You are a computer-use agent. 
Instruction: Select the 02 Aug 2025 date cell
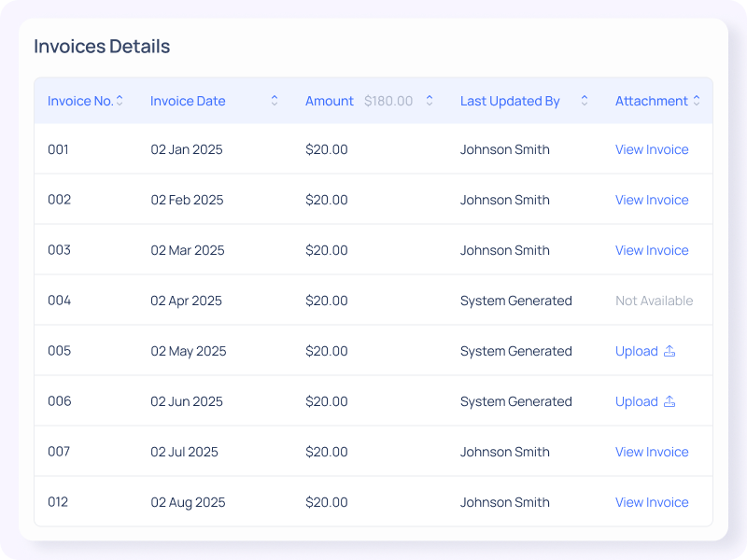(x=188, y=503)
